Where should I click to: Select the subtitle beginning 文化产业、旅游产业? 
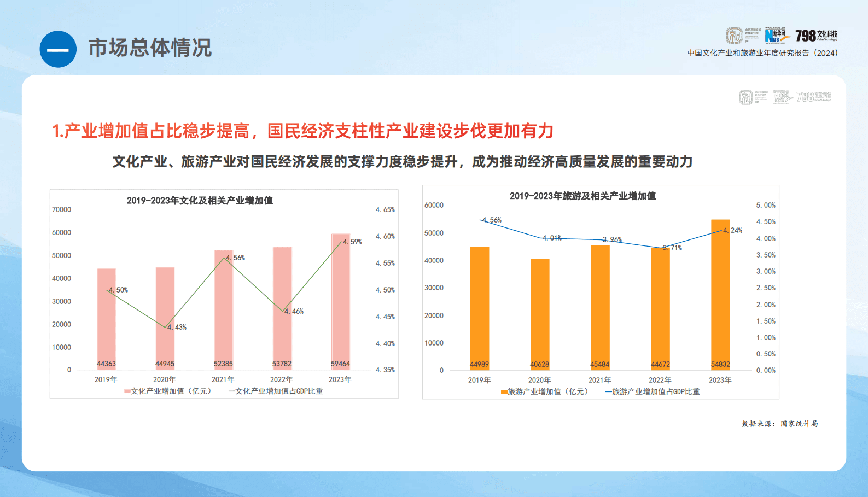click(x=403, y=162)
